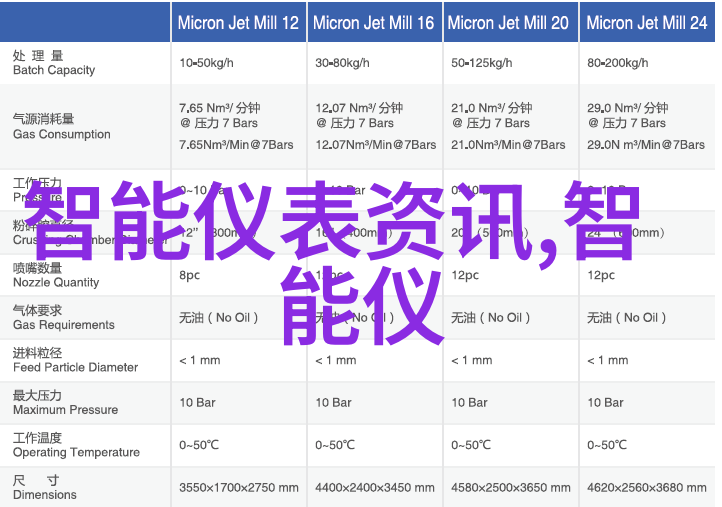The image size is (722, 507).
Task: Click '< 1 mm' under Micron Jet Mill 16
Action: coord(336,360)
